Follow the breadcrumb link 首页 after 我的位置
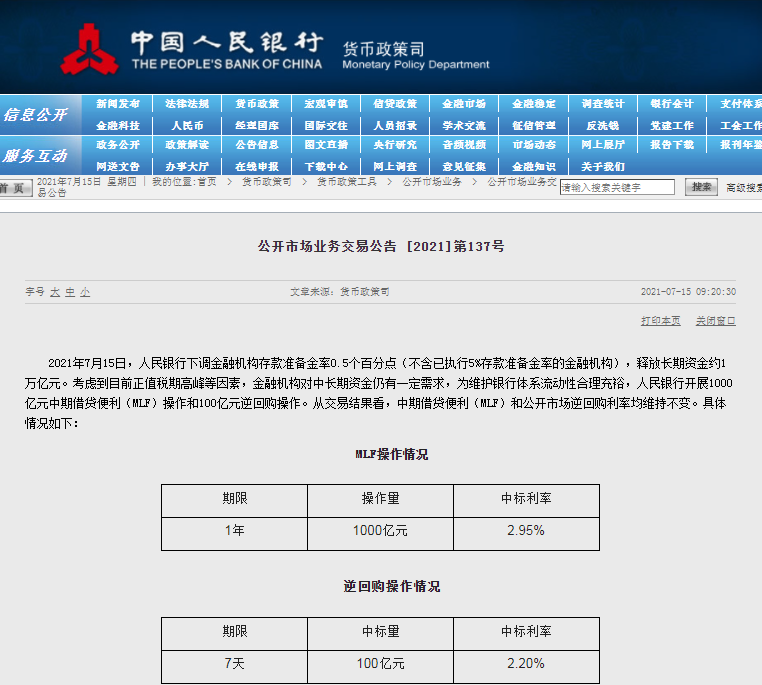762x685 pixels. [207, 182]
